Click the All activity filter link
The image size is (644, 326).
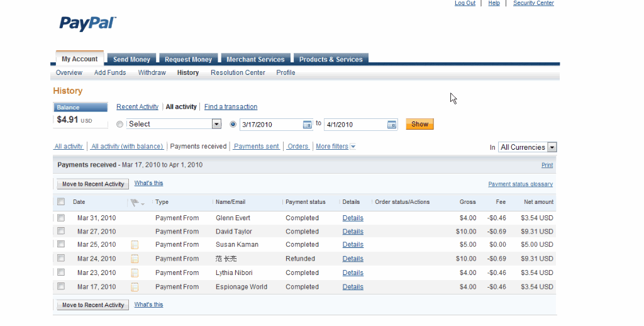(69, 147)
